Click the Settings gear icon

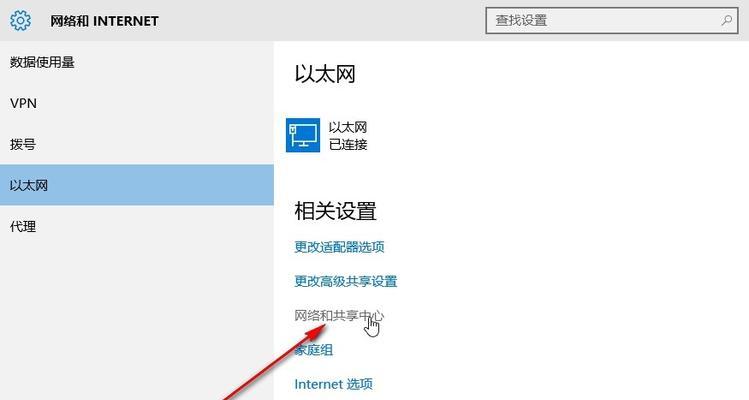pyautogui.click(x=20, y=21)
